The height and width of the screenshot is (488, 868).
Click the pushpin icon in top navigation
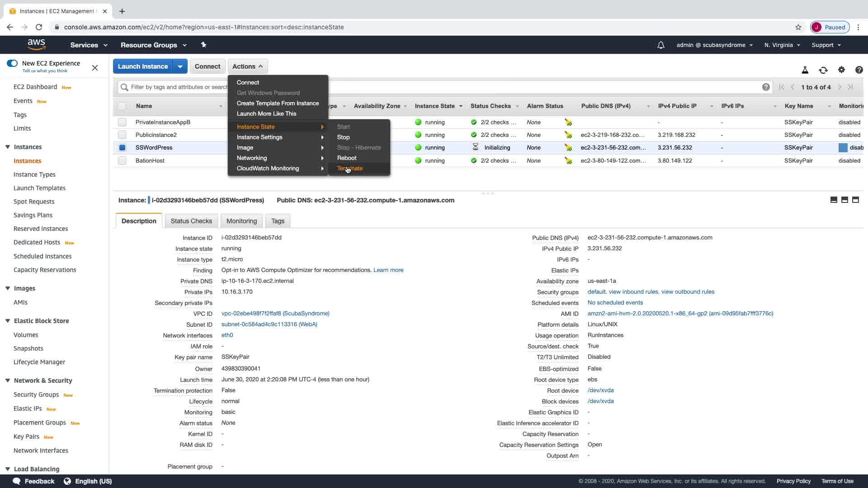click(x=203, y=45)
